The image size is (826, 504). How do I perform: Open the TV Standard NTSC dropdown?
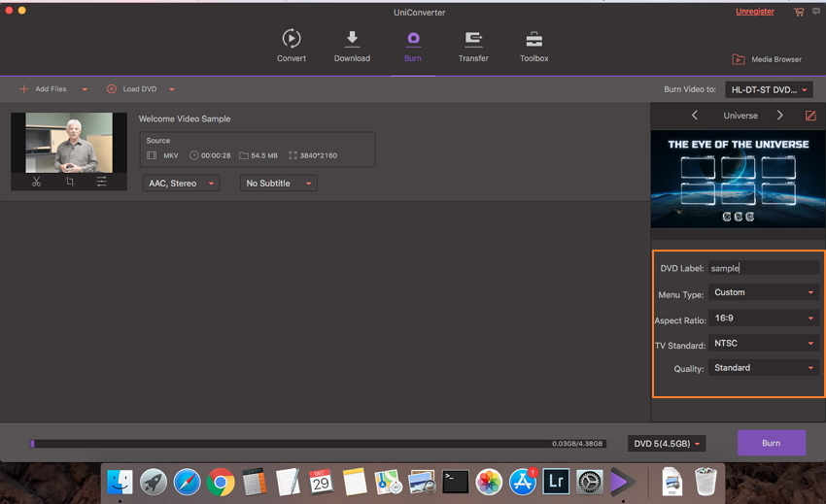764,344
